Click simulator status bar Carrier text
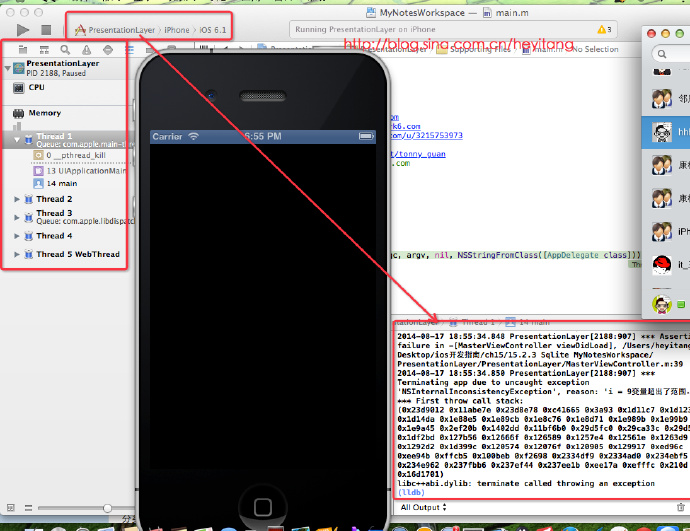The width and height of the screenshot is (690, 531). [x=167, y=137]
